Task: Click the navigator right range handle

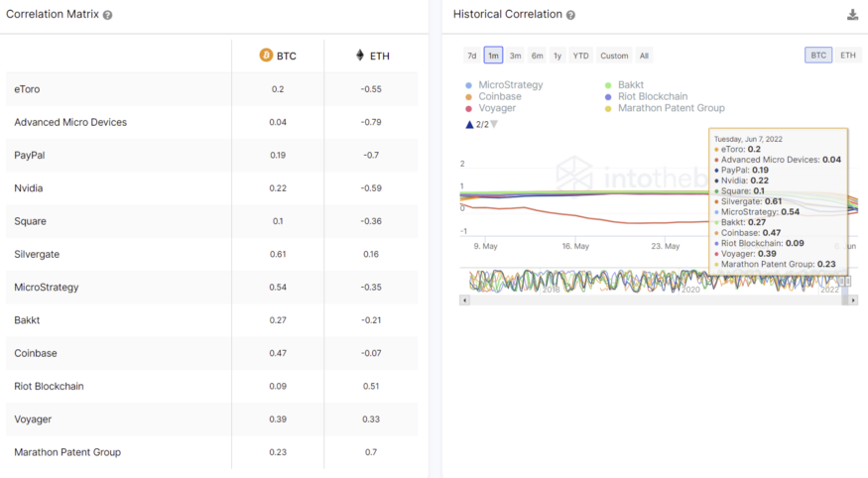Action: [x=847, y=282]
